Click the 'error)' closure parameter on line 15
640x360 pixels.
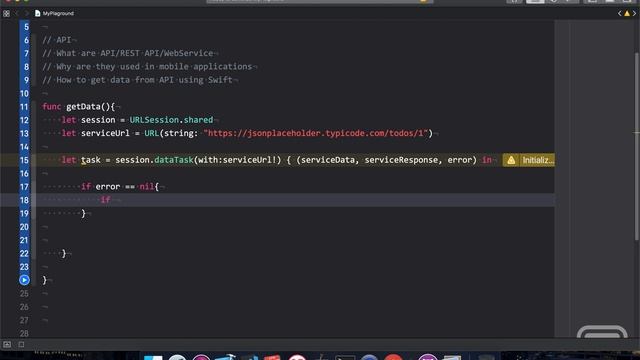(x=462, y=160)
